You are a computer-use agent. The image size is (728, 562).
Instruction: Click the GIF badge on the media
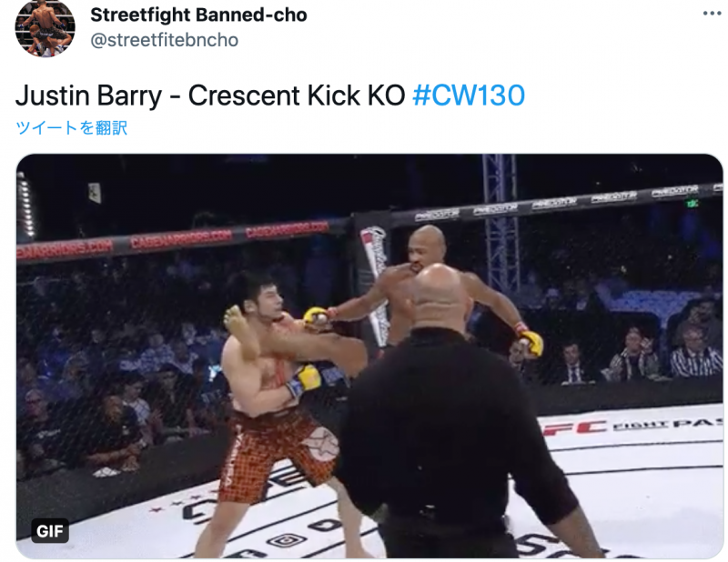50,530
